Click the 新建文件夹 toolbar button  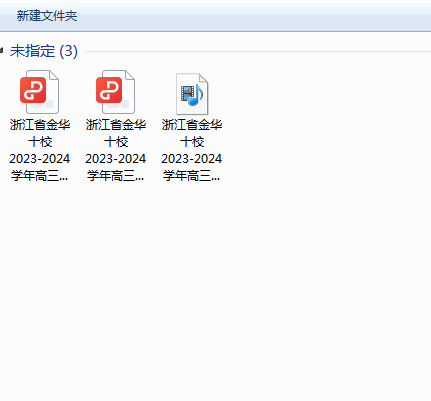tap(47, 16)
